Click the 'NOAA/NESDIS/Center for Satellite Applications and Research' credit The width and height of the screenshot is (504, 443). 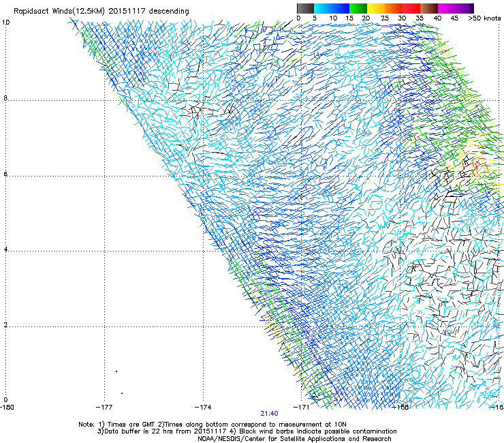coord(294,439)
